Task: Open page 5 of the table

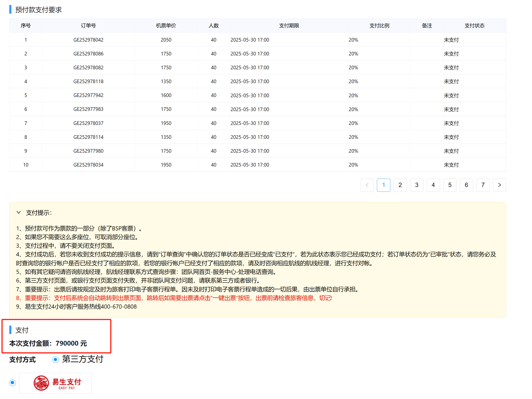Action: pos(450,185)
